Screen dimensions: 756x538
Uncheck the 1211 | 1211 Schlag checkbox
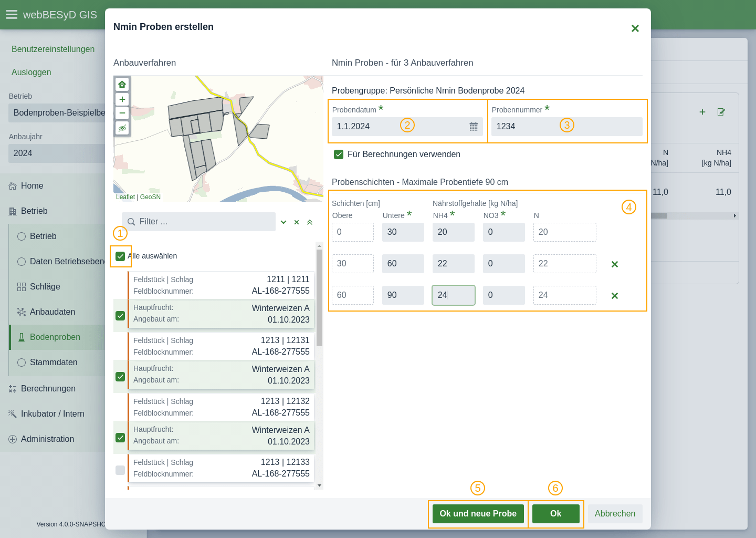tap(120, 316)
